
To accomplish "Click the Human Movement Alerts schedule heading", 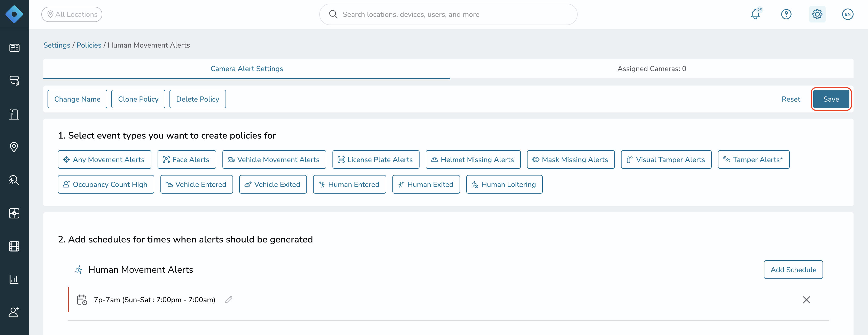I will pos(141,270).
